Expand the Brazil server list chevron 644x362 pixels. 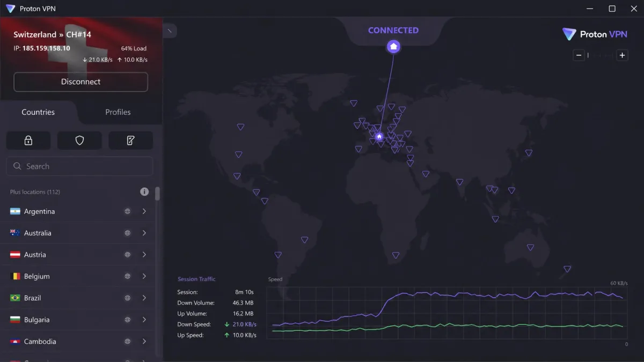coord(144,298)
